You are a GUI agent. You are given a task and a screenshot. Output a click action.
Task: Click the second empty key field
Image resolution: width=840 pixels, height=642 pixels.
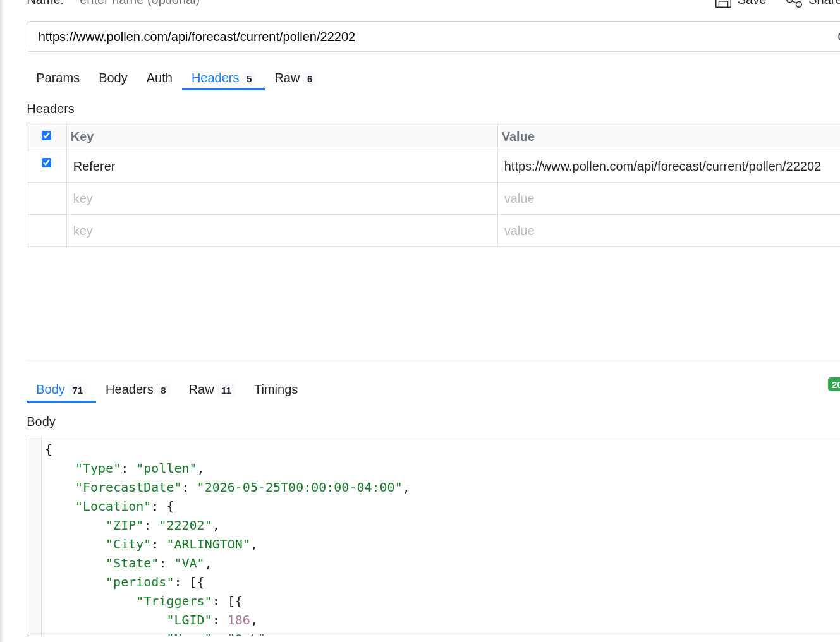tap(282, 231)
